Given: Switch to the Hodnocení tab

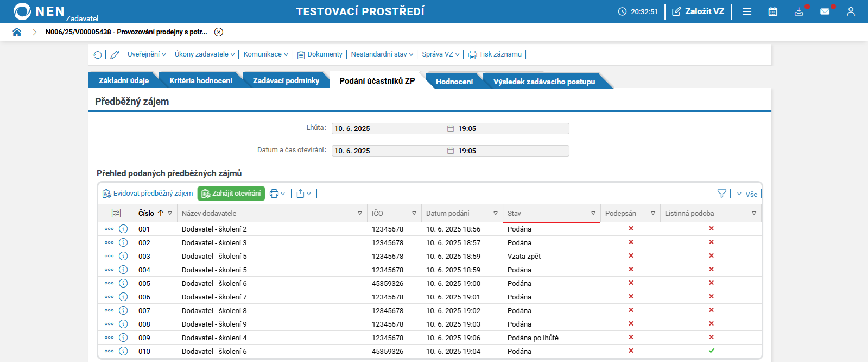Looking at the screenshot, I should click(x=454, y=82).
